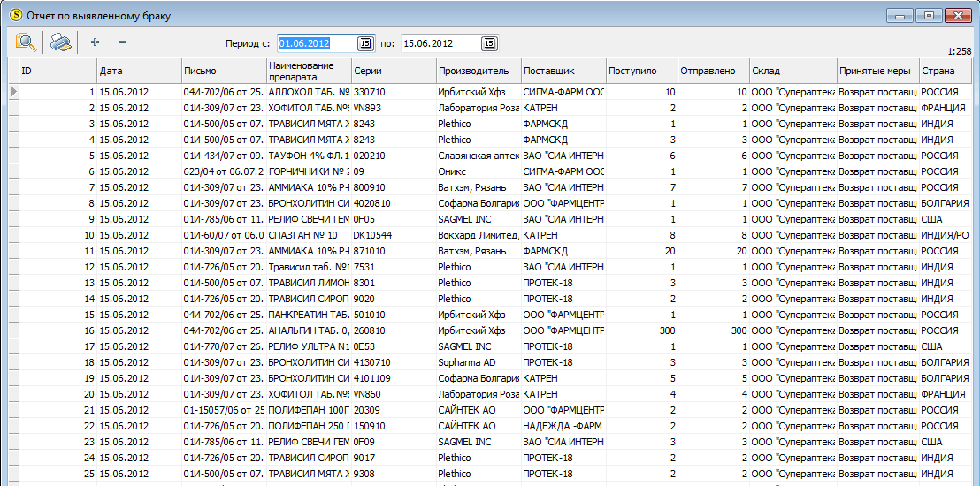This screenshot has height=486, width=980.
Task: Sort by the Дата column header
Action: tap(140, 71)
